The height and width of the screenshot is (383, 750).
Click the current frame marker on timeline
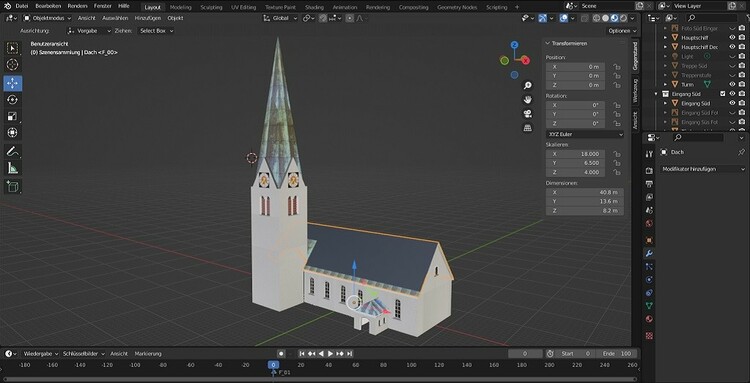273,365
